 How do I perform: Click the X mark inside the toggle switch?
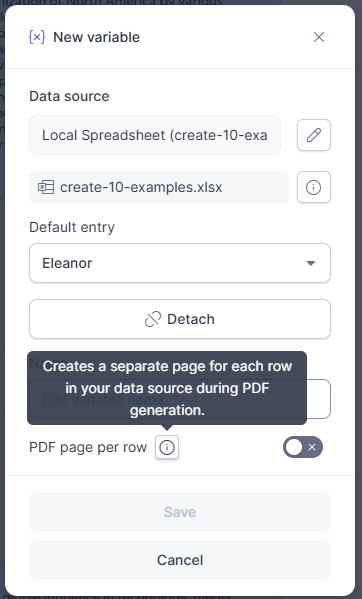(x=312, y=447)
